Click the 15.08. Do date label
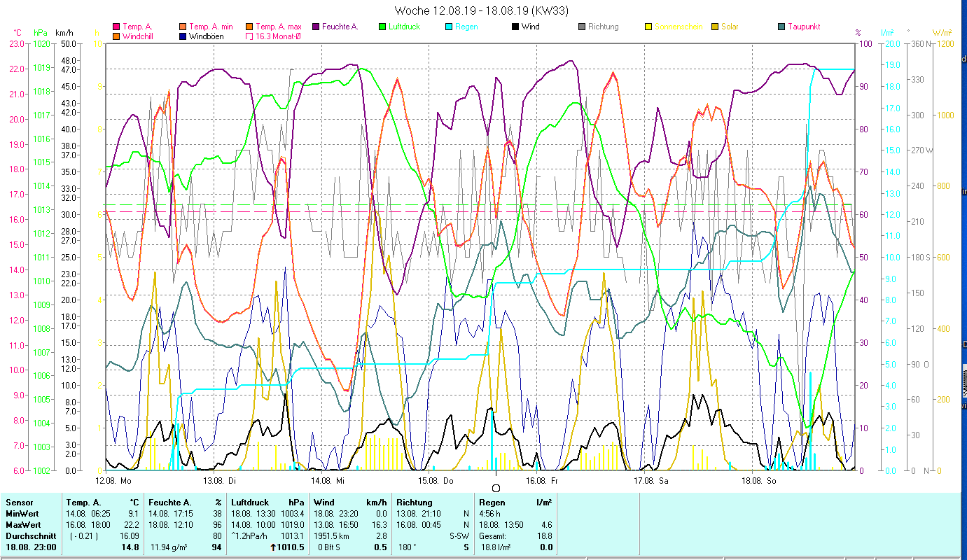This screenshot has height=560, width=967. tap(436, 481)
